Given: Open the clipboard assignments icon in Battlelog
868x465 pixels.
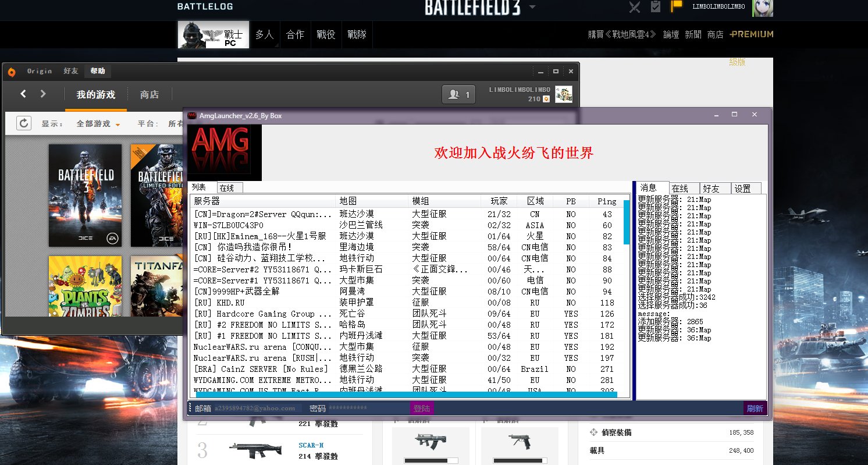Looking at the screenshot, I should [656, 7].
